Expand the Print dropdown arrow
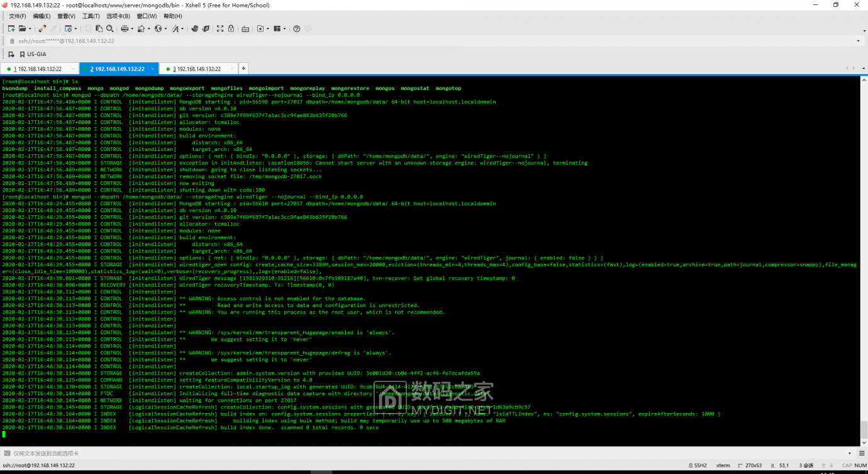The height and width of the screenshot is (474, 868). (132, 28)
